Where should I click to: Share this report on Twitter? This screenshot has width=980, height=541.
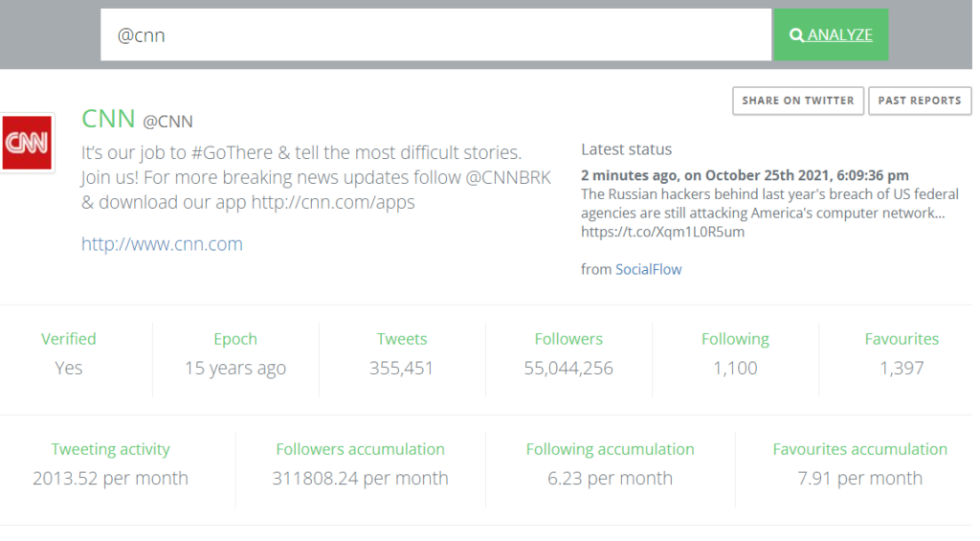pos(798,101)
